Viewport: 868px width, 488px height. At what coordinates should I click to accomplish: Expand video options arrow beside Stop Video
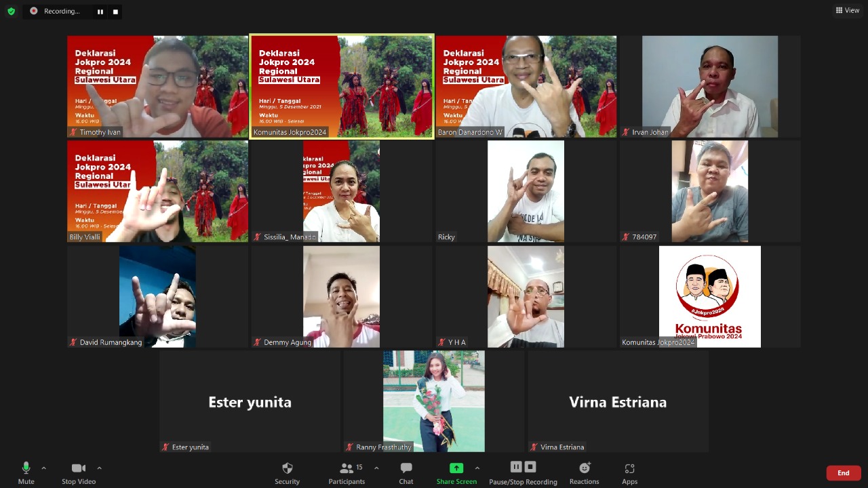click(99, 468)
